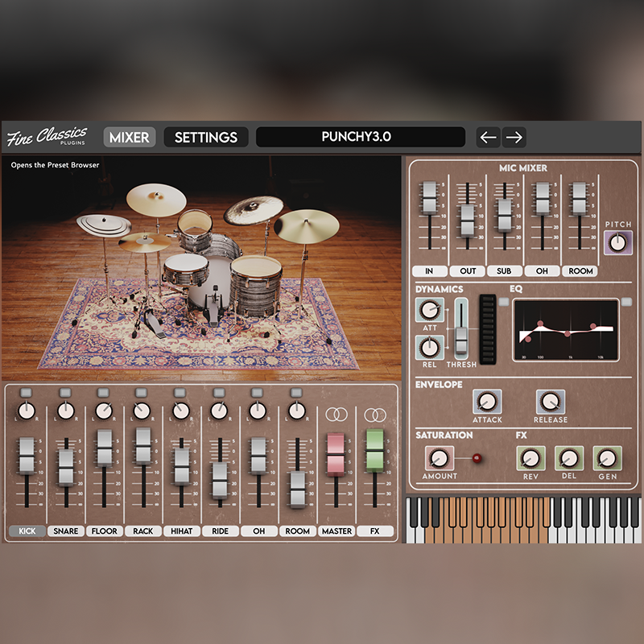
Task: Open the preset browser via the PUNCHY3.0 field
Action: [x=360, y=137]
